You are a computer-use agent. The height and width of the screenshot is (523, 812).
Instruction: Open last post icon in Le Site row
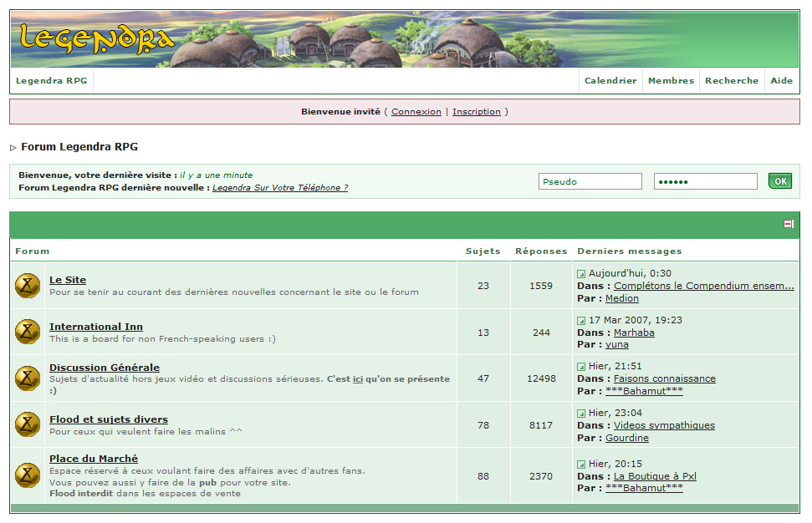581,274
